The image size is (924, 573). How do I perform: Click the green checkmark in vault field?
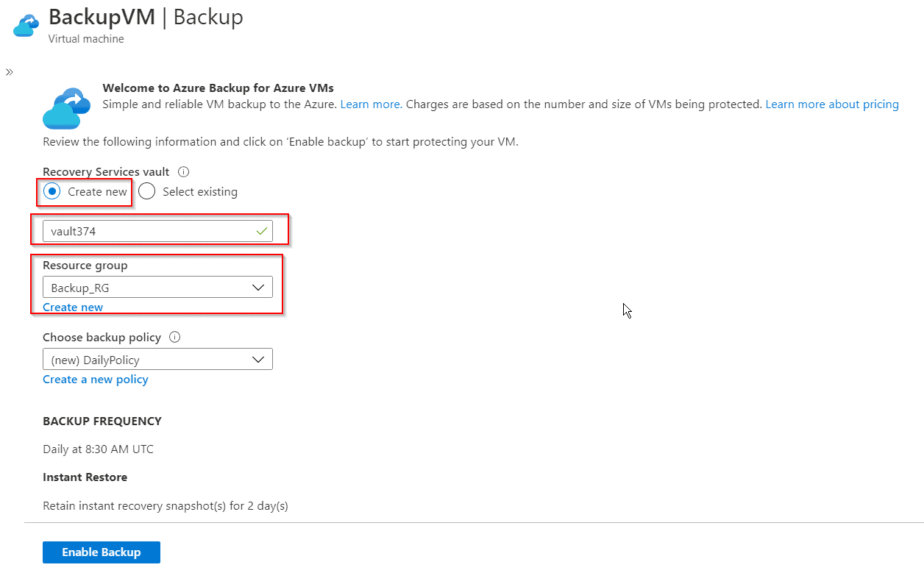[261, 231]
